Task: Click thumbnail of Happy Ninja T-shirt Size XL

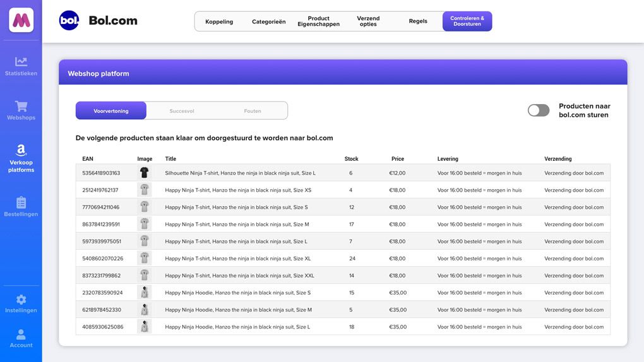Action: (x=144, y=258)
